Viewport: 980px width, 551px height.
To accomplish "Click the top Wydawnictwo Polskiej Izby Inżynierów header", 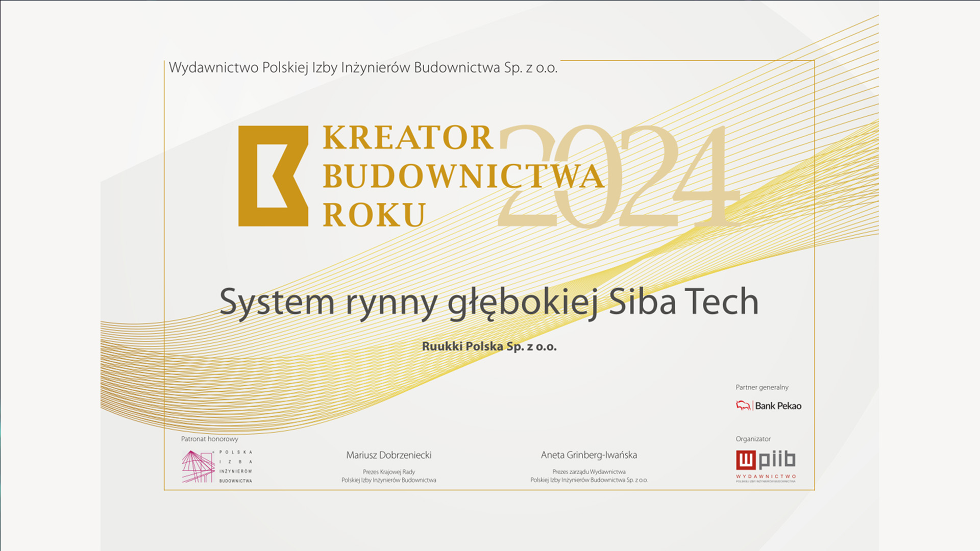I will [x=363, y=68].
